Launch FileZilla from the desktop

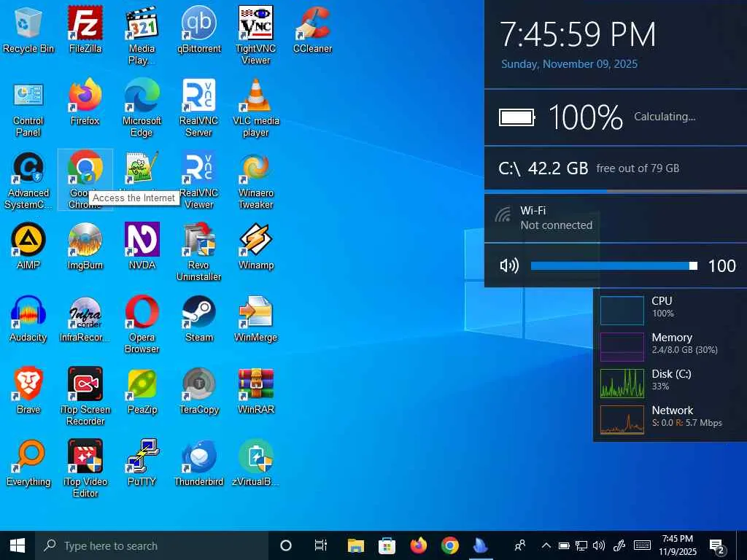pos(85,31)
